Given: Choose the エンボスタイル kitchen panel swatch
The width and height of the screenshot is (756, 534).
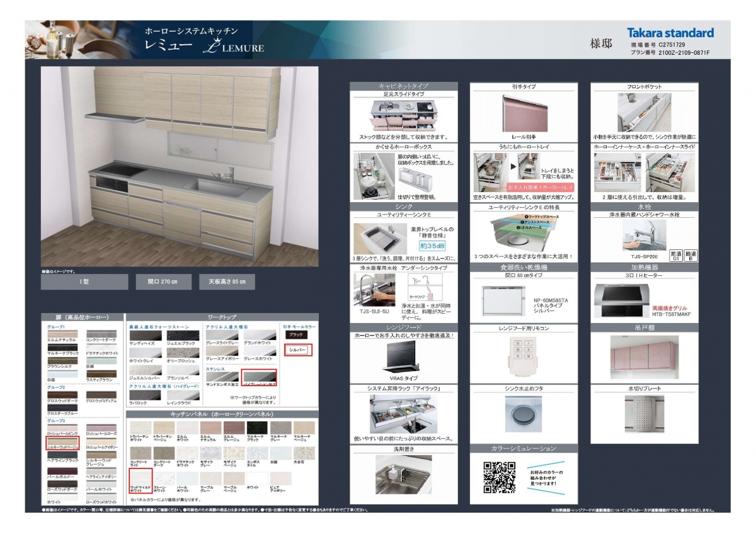Looking at the screenshot, I should [257, 453].
